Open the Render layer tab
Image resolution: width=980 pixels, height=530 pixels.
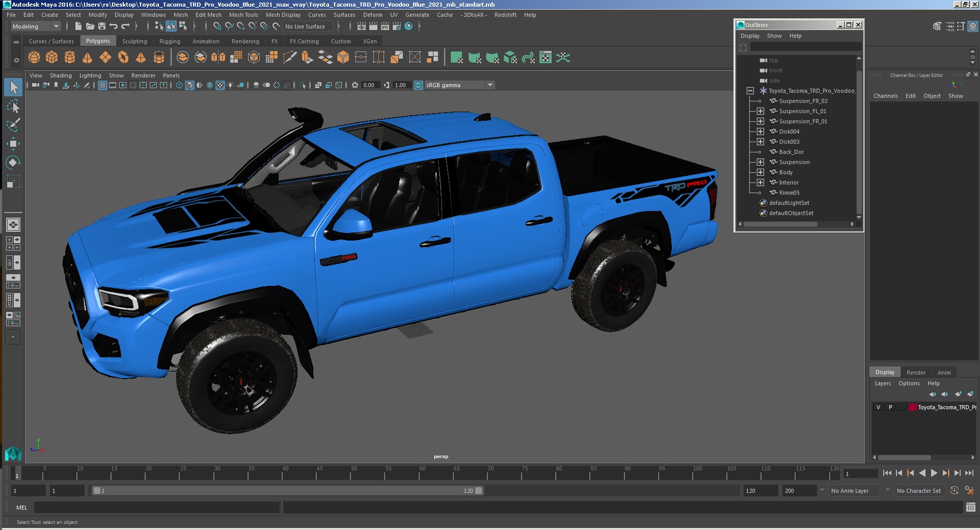point(915,372)
